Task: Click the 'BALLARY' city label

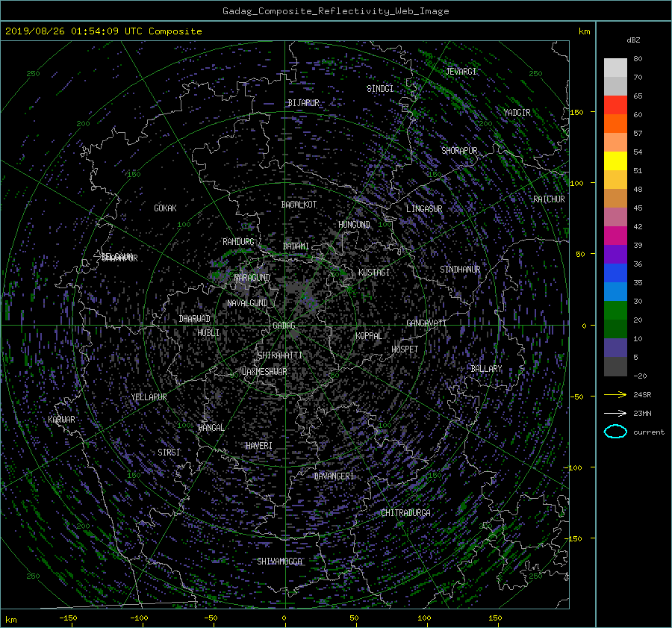Action: click(486, 369)
